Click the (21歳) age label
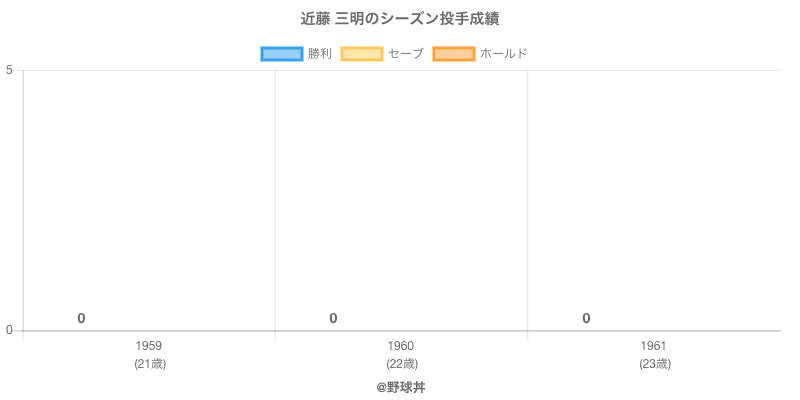 [149, 364]
